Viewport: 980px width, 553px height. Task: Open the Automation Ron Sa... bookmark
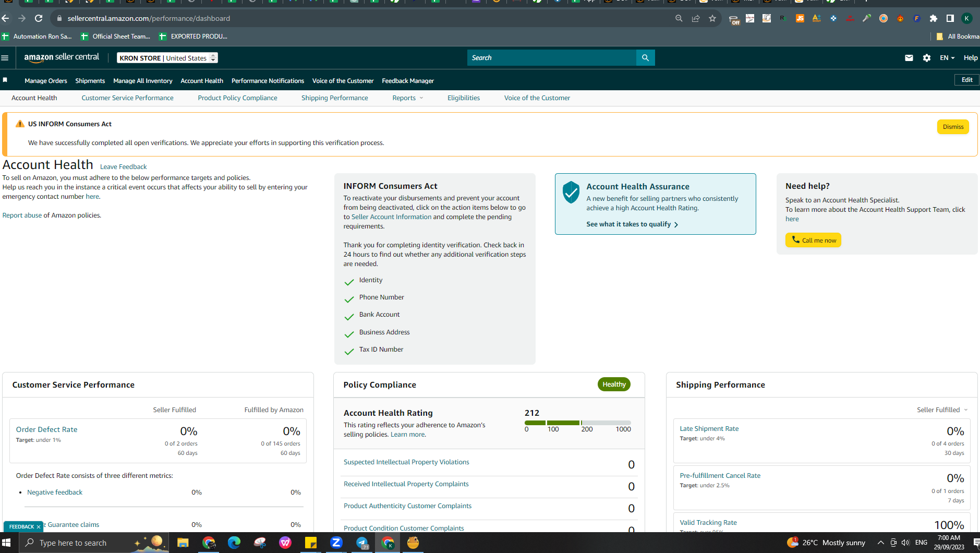[x=37, y=37]
